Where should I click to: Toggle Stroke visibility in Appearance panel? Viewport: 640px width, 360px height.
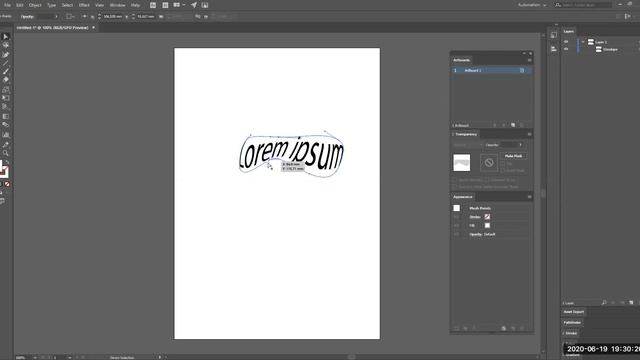456,217
